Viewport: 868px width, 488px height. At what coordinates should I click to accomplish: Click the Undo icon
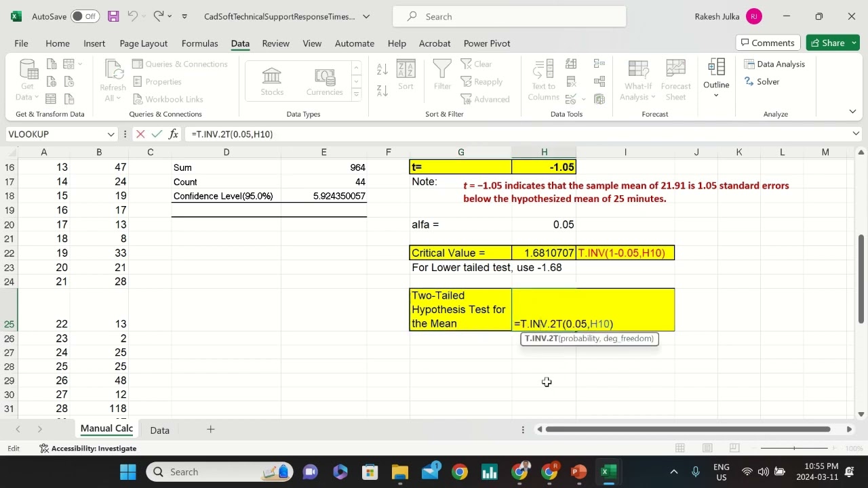(x=133, y=16)
